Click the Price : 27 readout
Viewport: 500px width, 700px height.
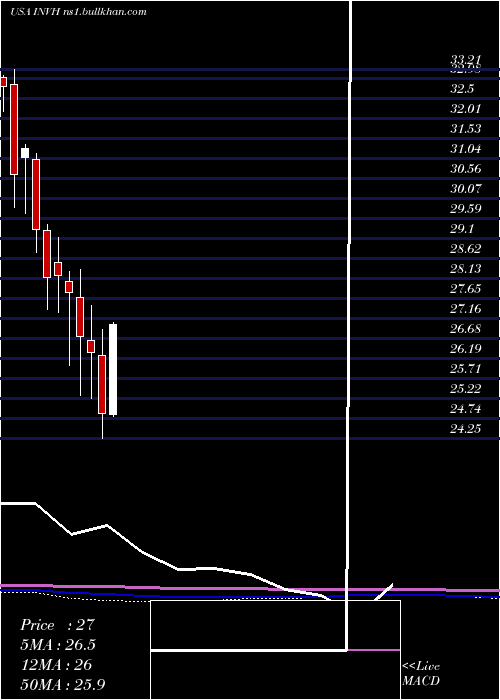point(58,625)
